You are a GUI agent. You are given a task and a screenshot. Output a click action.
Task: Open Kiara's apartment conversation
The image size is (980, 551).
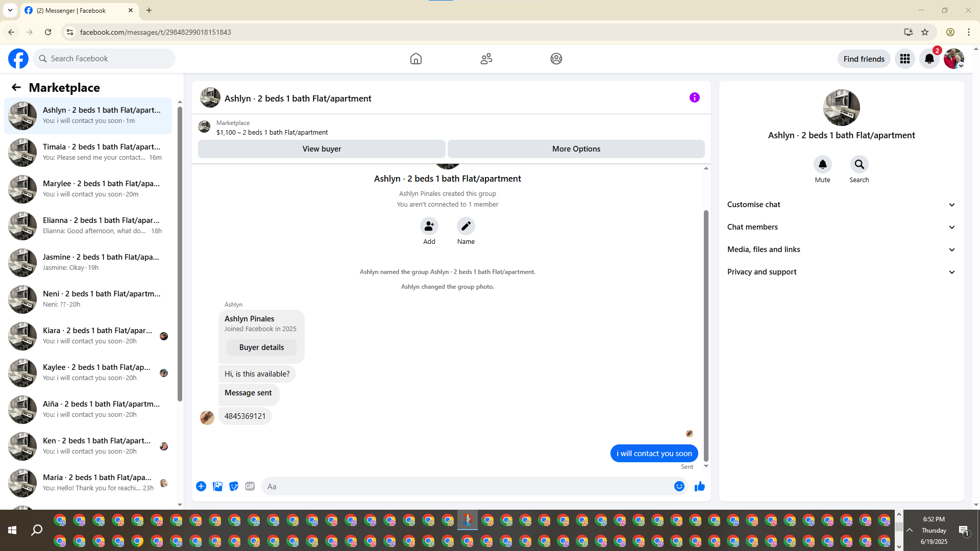[x=88, y=336]
